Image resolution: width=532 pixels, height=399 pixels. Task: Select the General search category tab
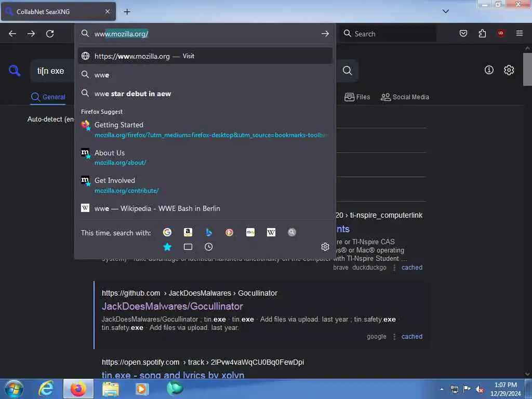48,97
